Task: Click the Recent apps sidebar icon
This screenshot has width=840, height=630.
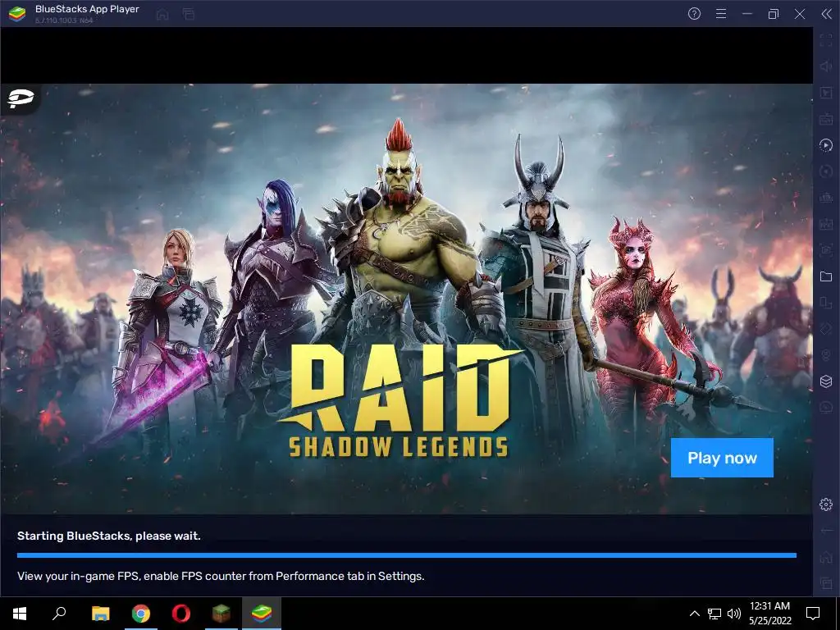Action: point(826,582)
